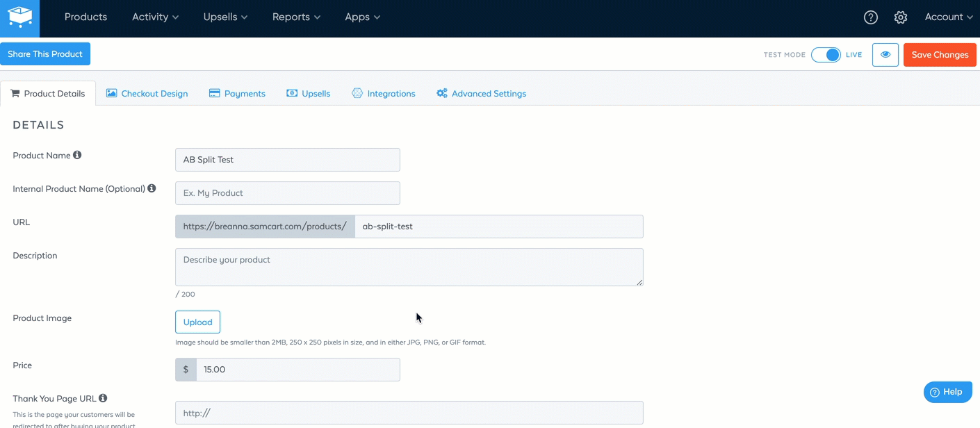
Task: Click the Thank You Page URL info icon
Action: (x=103, y=398)
